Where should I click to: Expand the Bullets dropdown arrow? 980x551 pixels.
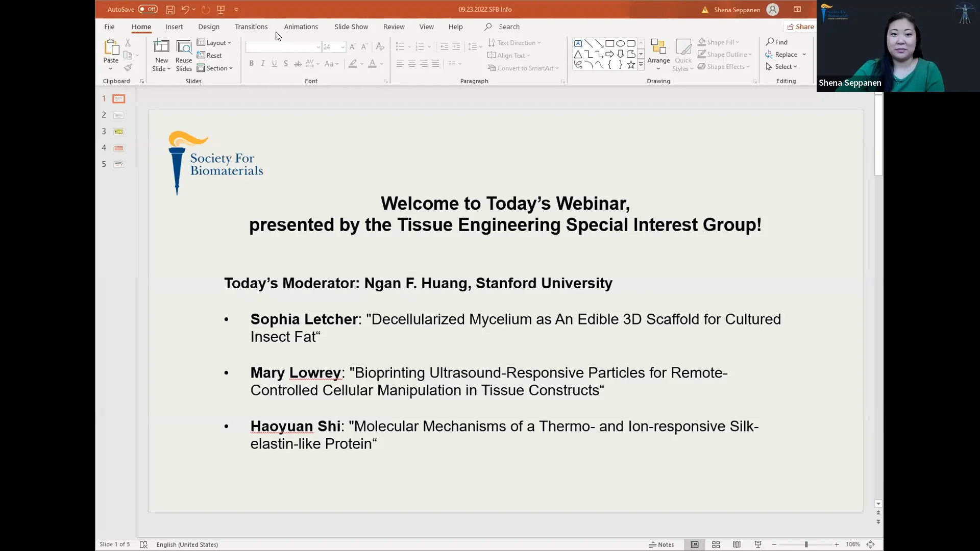tap(408, 46)
